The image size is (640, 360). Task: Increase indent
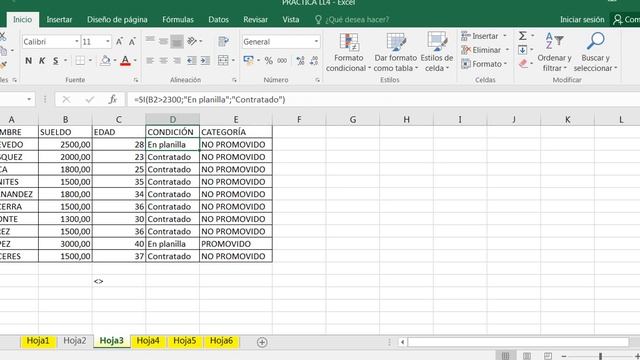205,61
